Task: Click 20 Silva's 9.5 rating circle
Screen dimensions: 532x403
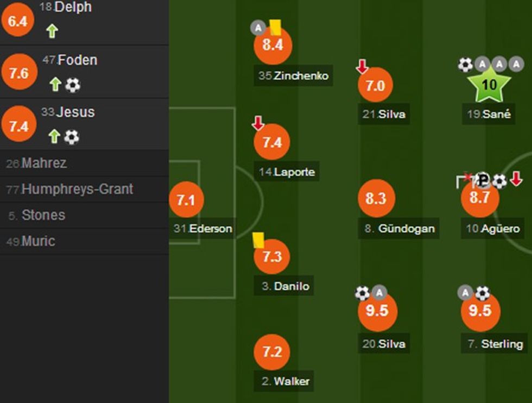Action: click(377, 311)
